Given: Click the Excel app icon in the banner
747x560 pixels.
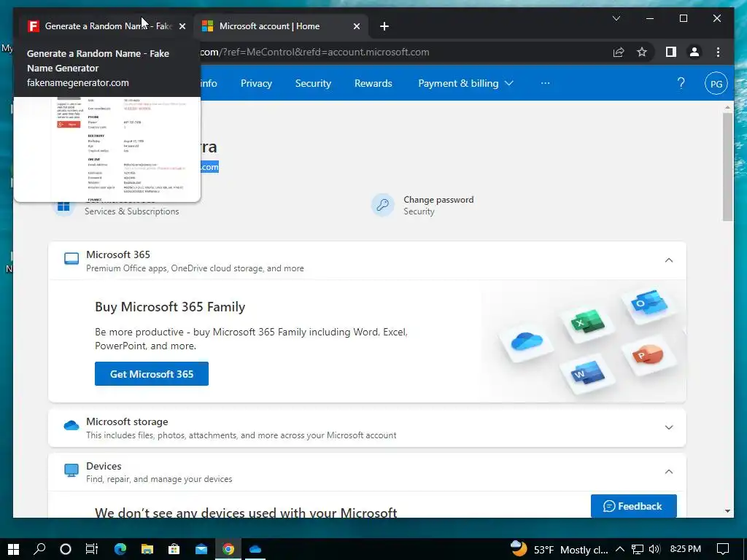Looking at the screenshot, I should (x=587, y=322).
